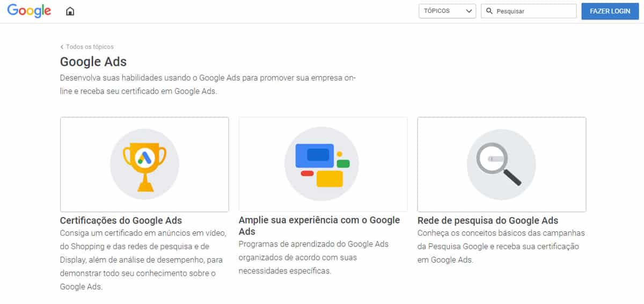Click the TÓPICOS dropdown arrow

click(469, 11)
